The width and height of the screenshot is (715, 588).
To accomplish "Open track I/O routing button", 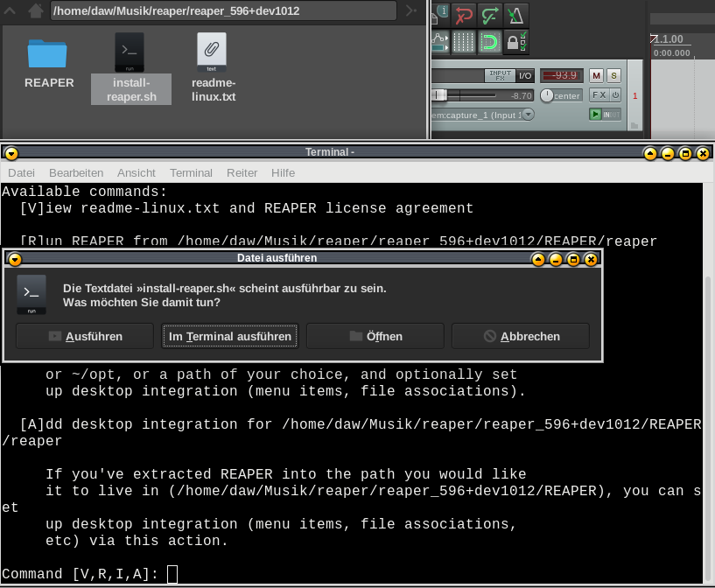I will point(525,75).
